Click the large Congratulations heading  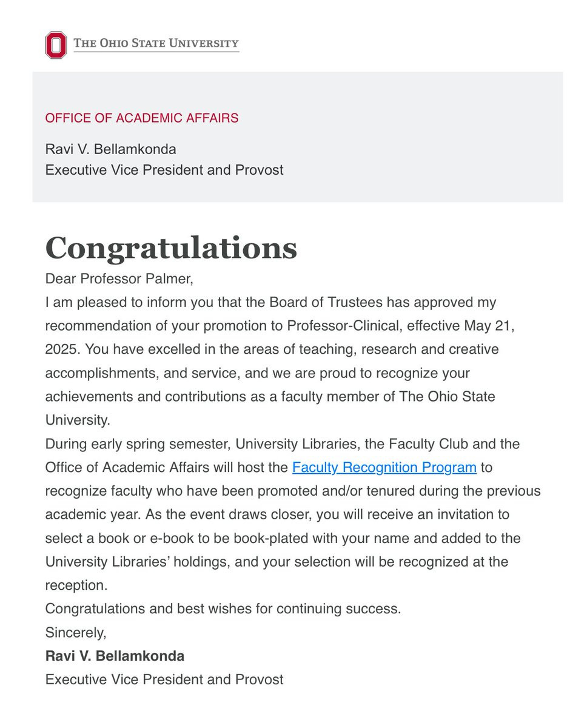coord(172,248)
